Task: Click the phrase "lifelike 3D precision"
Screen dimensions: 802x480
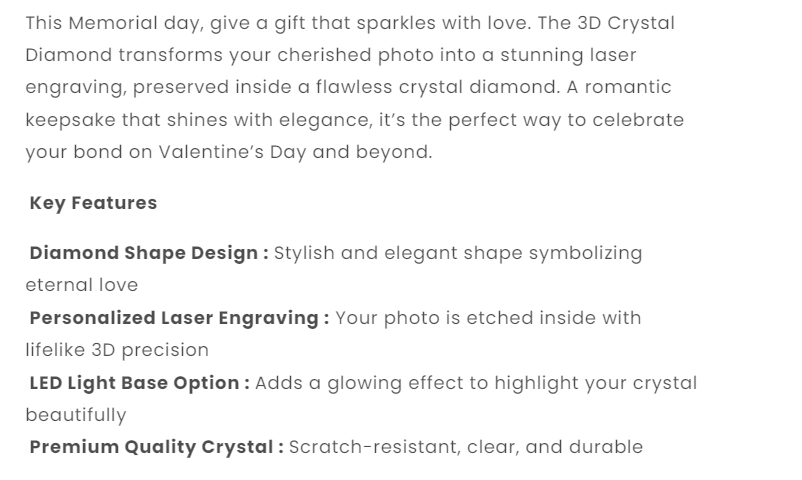Action: [117, 350]
